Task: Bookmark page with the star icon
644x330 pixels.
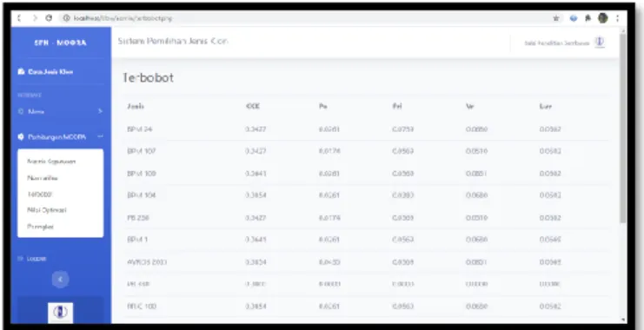Action: coord(556,18)
